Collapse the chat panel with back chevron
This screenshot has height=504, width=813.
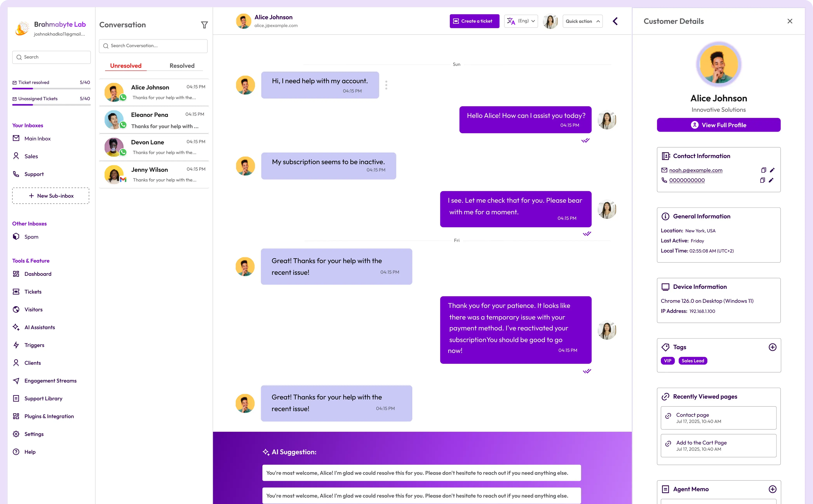(615, 21)
